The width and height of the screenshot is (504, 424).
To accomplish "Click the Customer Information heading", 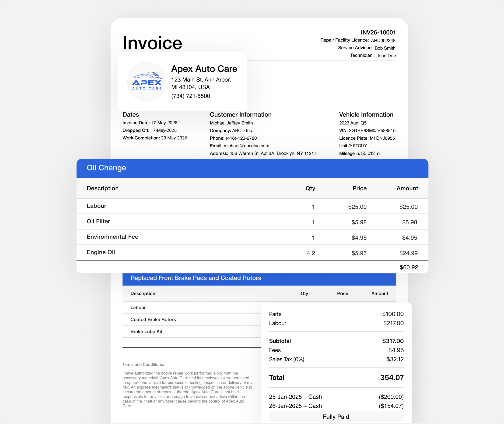I will (241, 115).
